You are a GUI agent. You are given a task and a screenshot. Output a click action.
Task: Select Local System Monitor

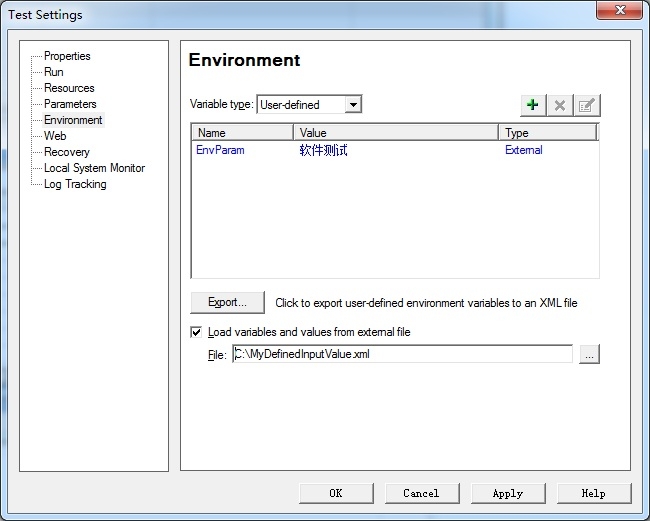pyautogui.click(x=95, y=168)
